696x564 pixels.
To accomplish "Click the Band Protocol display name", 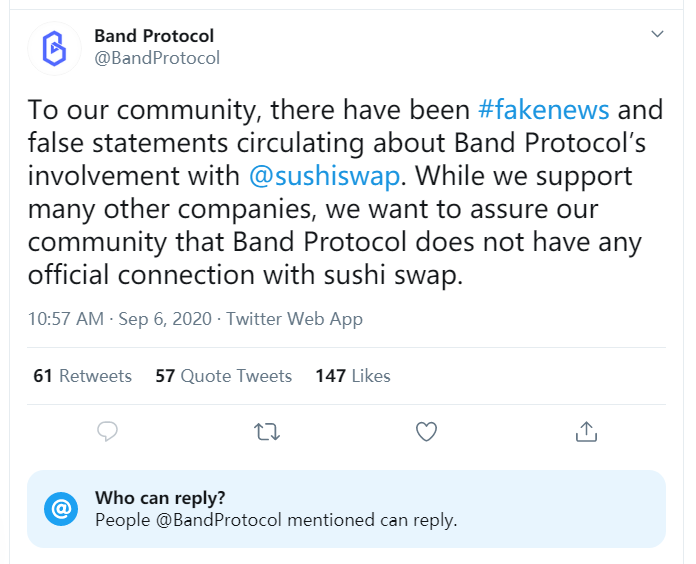I will pyautogui.click(x=154, y=36).
